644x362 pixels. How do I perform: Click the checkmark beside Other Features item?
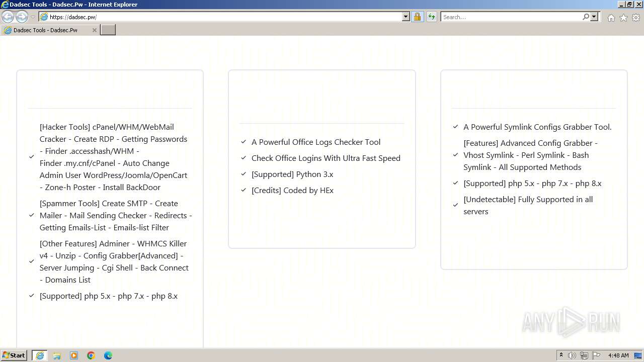tap(32, 261)
